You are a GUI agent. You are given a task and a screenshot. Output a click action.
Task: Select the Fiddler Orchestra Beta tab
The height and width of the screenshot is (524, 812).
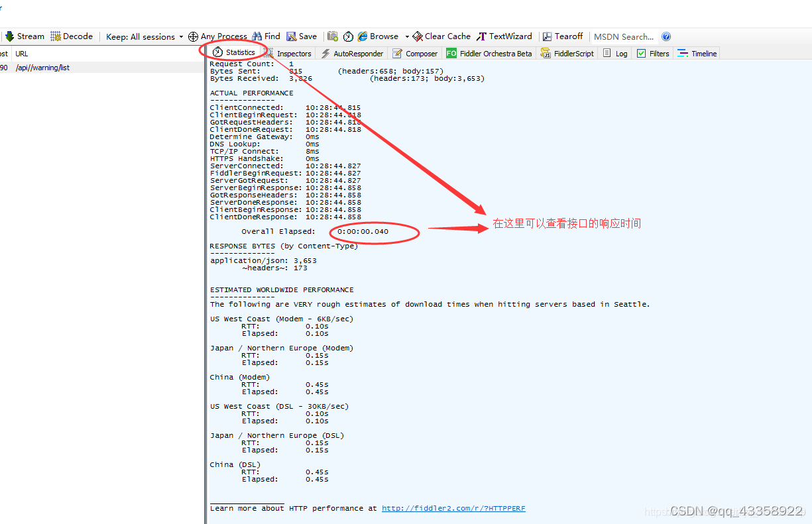click(489, 54)
